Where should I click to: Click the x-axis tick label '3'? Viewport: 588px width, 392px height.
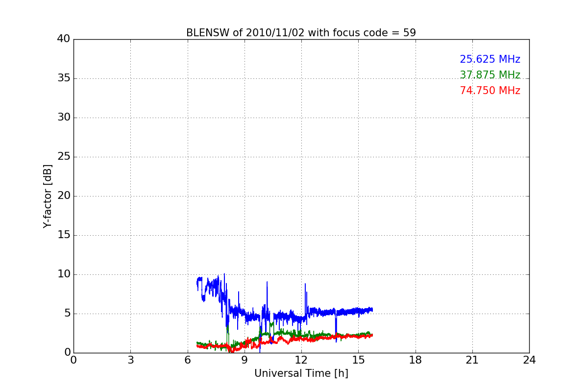(x=130, y=360)
